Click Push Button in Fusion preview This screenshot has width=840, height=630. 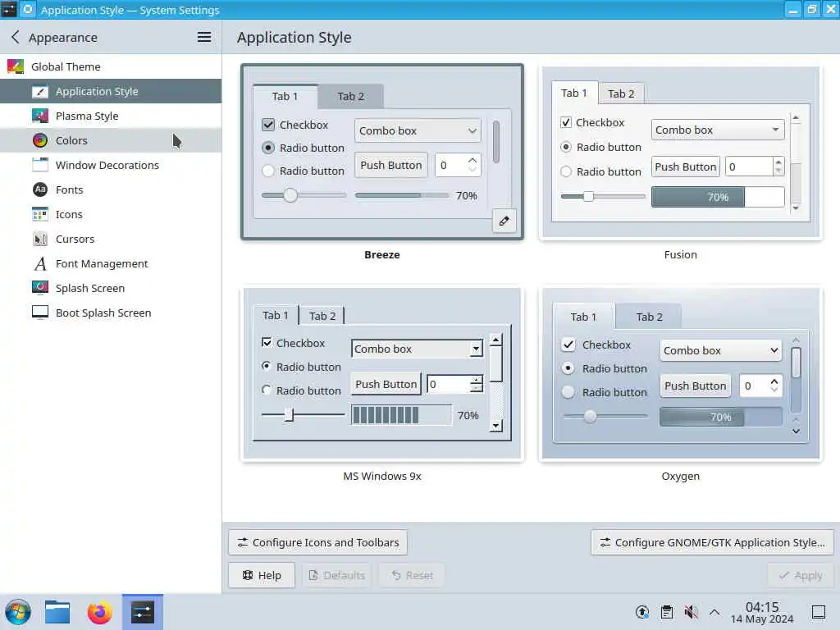[685, 167]
